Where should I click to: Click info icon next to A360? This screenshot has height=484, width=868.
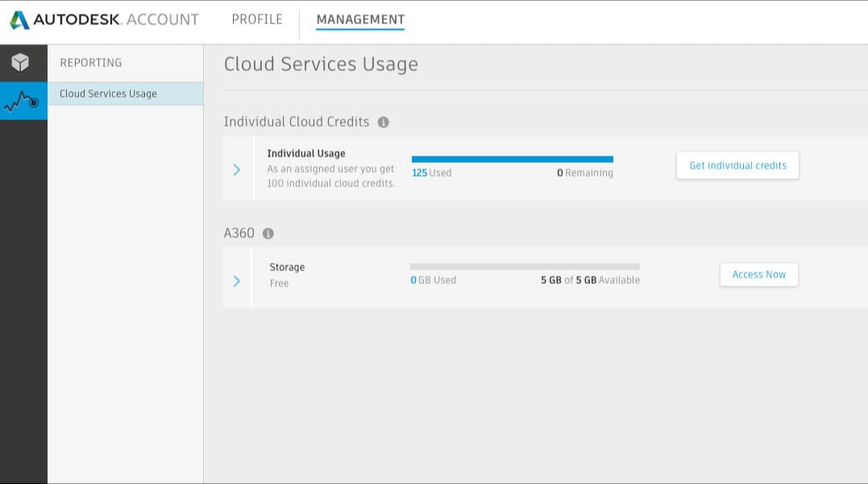[268, 234]
